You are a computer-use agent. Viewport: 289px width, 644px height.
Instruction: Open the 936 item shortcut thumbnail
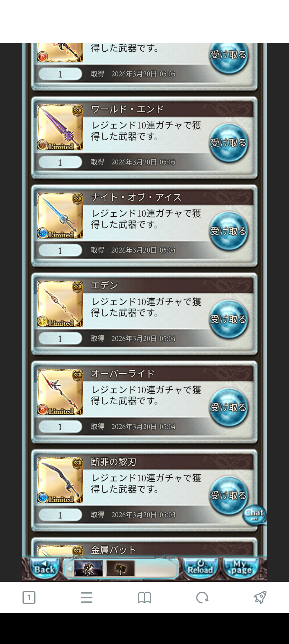click(89, 568)
